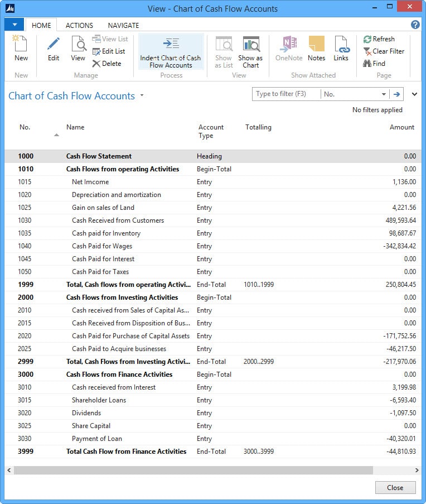Open Notes icon
The image size is (426, 504).
point(317,44)
